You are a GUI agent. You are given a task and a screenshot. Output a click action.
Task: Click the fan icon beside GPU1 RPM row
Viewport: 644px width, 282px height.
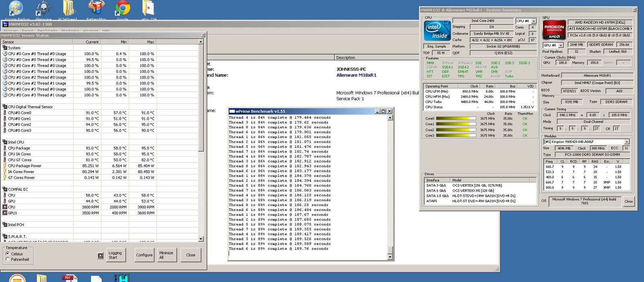5,213
